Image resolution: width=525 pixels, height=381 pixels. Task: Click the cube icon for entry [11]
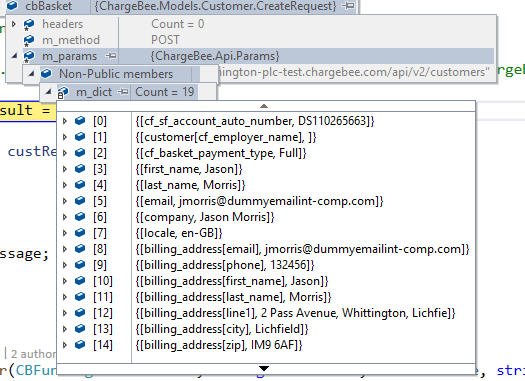[x=80, y=297]
